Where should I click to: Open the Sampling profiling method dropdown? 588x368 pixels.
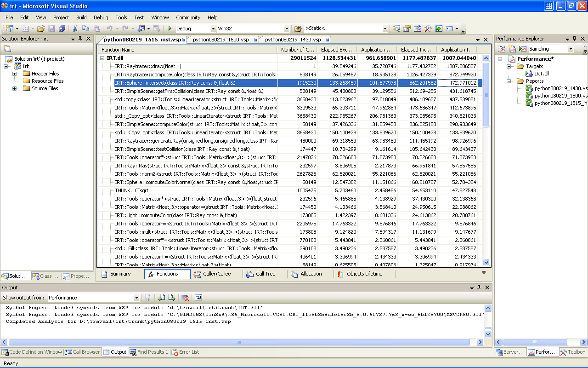(571, 49)
